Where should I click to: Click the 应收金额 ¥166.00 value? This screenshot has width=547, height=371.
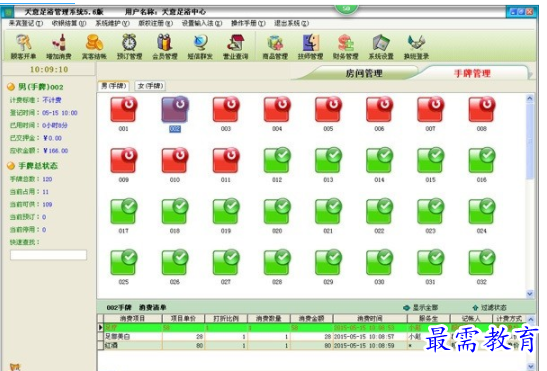tap(56, 151)
